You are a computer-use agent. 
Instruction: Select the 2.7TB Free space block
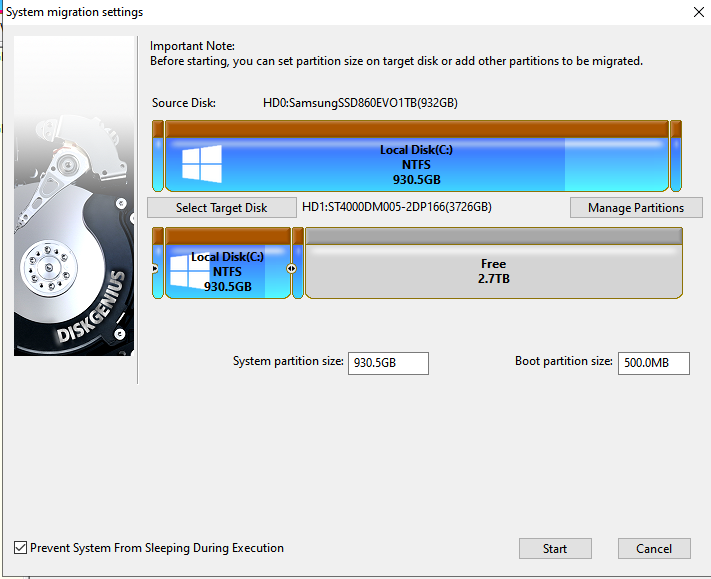pyautogui.click(x=493, y=263)
